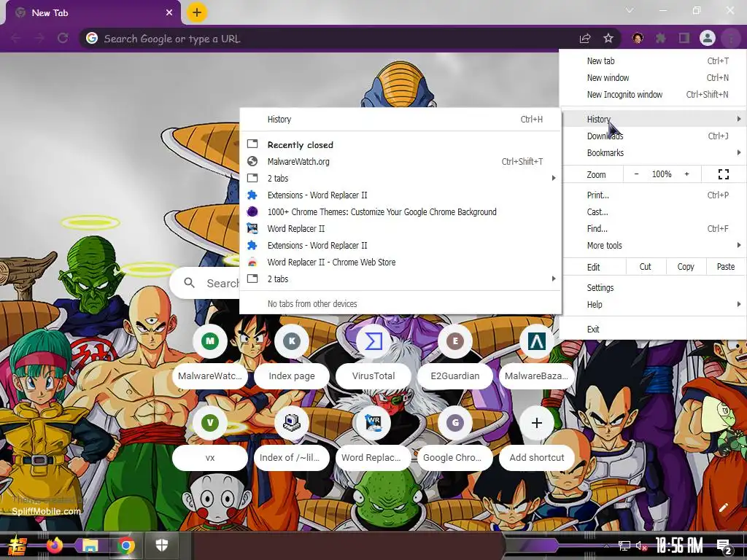Image resolution: width=747 pixels, height=560 pixels.
Task: Open the profile avatar button
Action: [708, 38]
